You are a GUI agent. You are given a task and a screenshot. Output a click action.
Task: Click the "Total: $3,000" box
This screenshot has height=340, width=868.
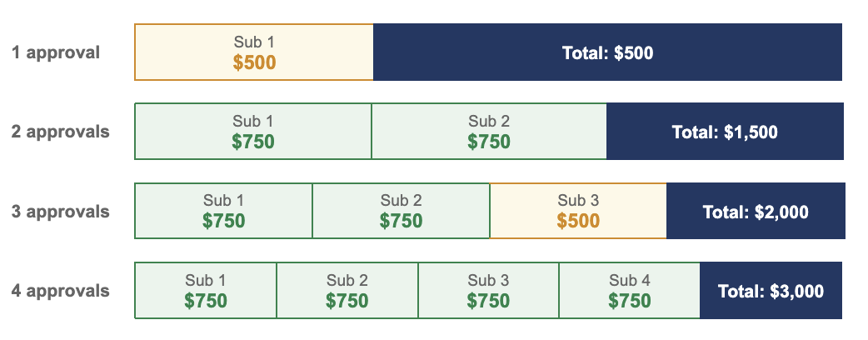(x=771, y=292)
